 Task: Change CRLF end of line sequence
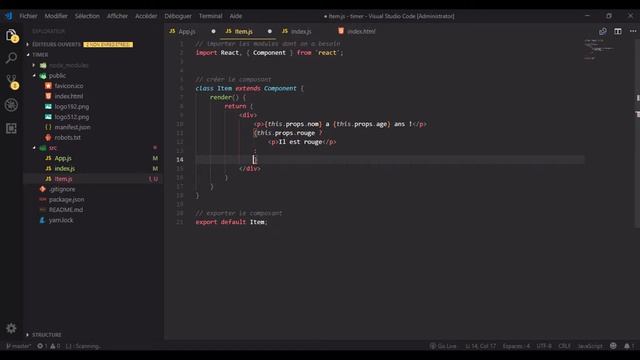564,346
